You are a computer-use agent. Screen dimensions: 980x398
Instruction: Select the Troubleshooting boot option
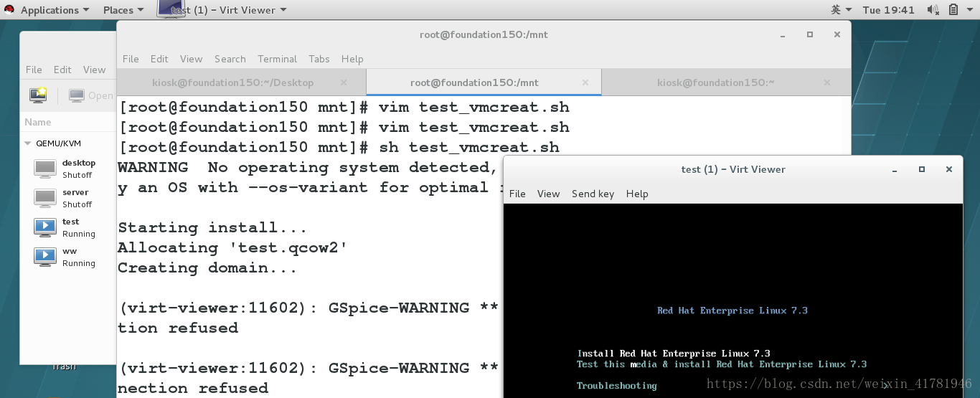pyautogui.click(x=617, y=386)
